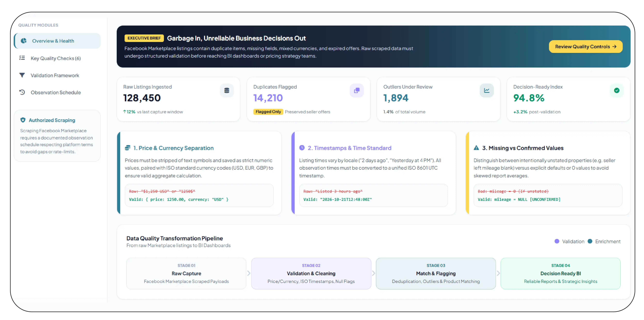Click the mileage = NULL code line
This screenshot has width=644, height=320.
(x=519, y=199)
